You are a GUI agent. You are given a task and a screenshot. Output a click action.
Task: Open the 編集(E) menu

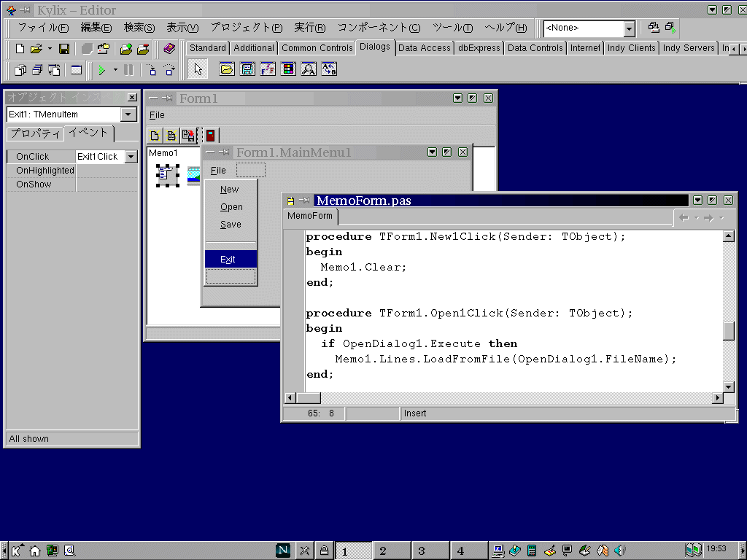96,28
